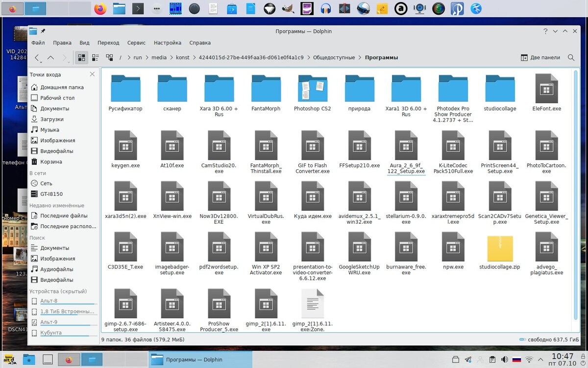This screenshot has width=588, height=368.
Task: Go back with the left arrow
Action: pos(38,57)
